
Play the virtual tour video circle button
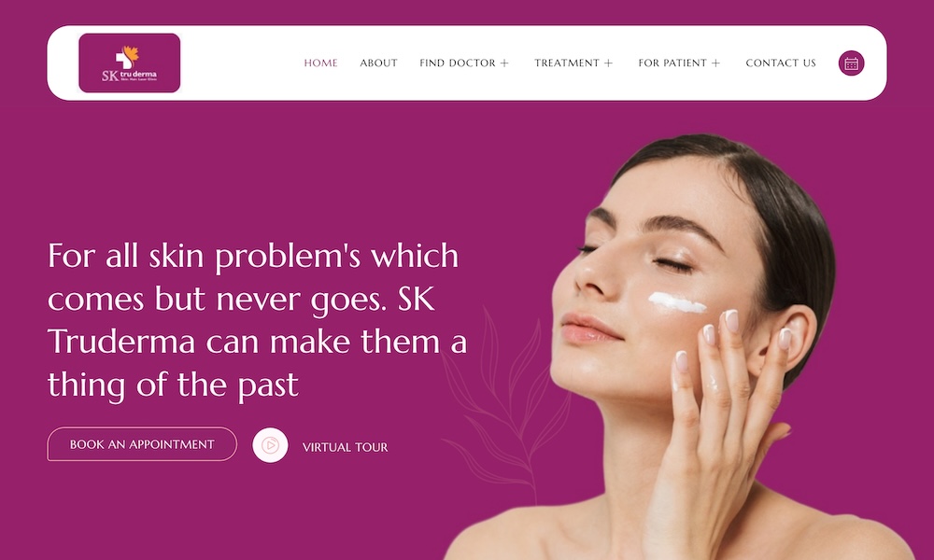270,445
